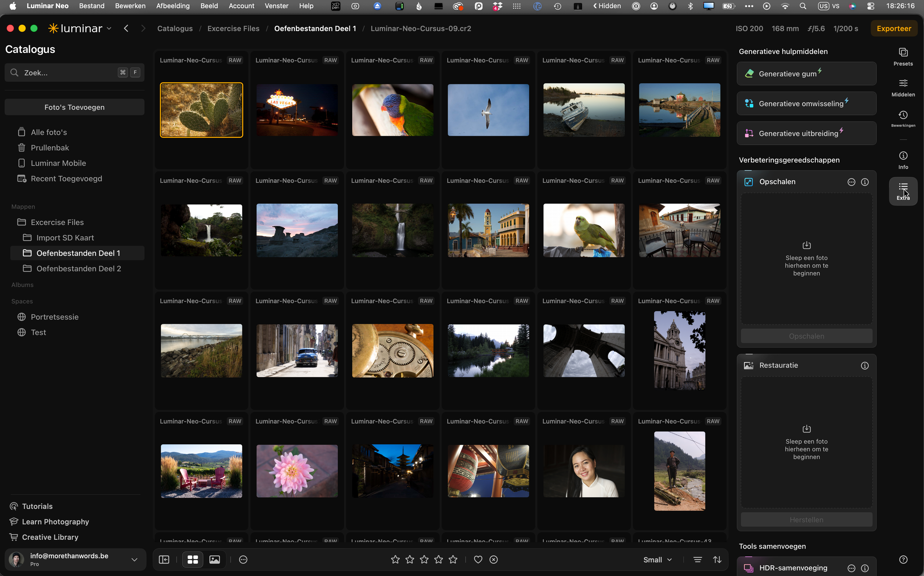The height and width of the screenshot is (576, 924).
Task: Open the Creative Library
Action: point(44,537)
